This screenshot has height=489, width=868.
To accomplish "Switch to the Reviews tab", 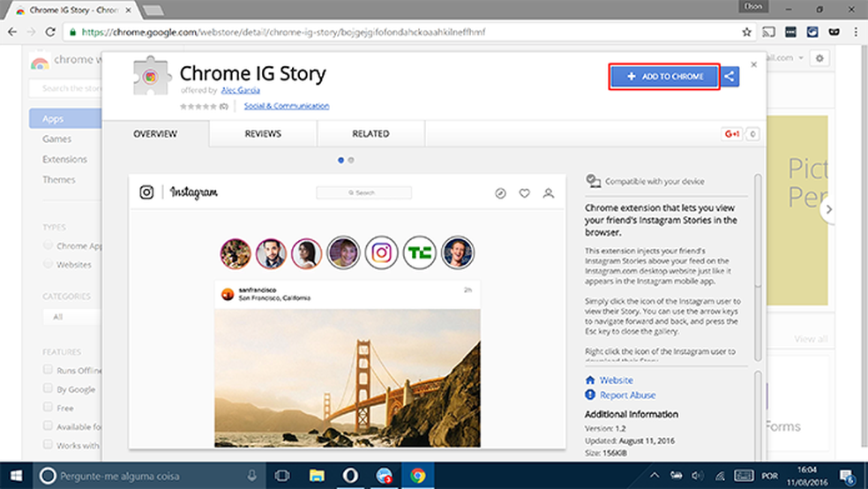I will (x=263, y=134).
